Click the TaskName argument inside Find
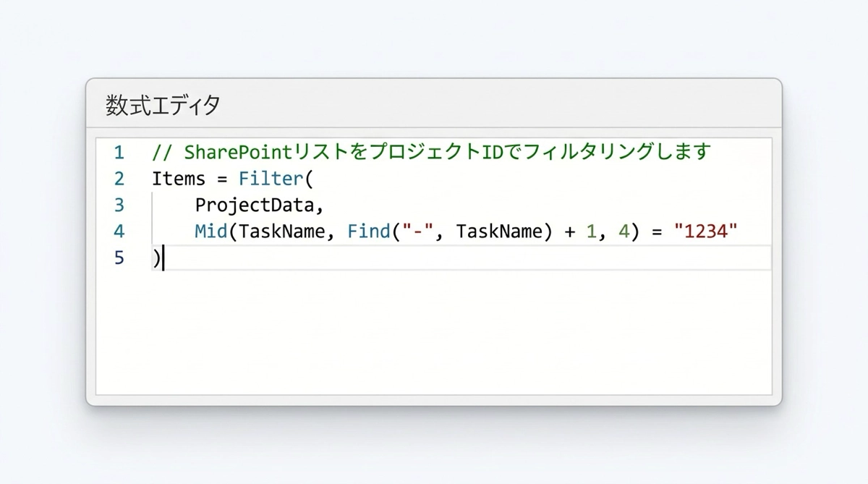868x484 pixels. point(499,232)
